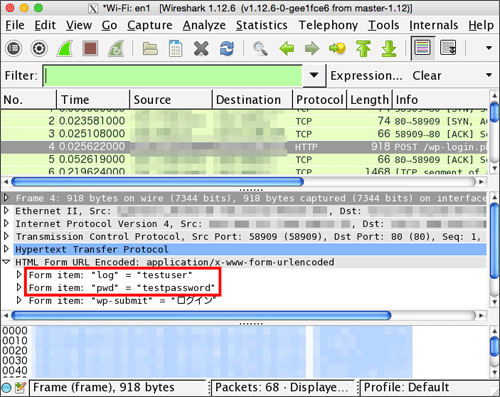Save the capture file icon
This screenshot has width=500, height=397.
tap(176, 49)
